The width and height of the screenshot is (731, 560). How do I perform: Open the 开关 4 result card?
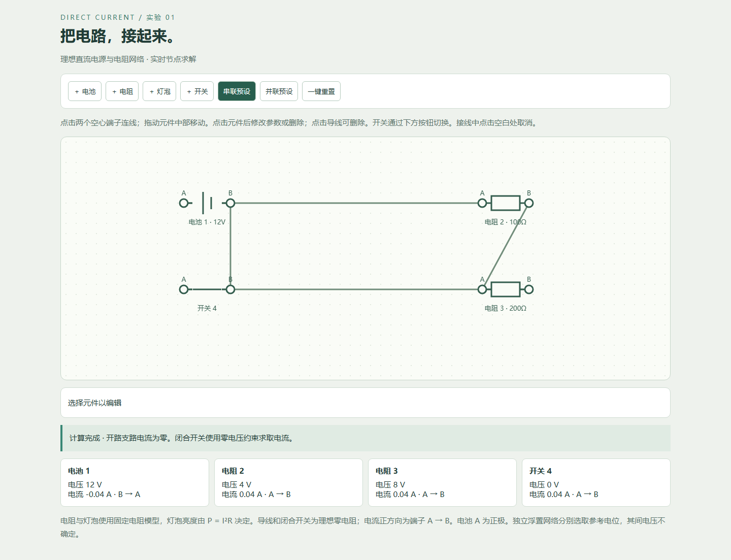tap(596, 482)
